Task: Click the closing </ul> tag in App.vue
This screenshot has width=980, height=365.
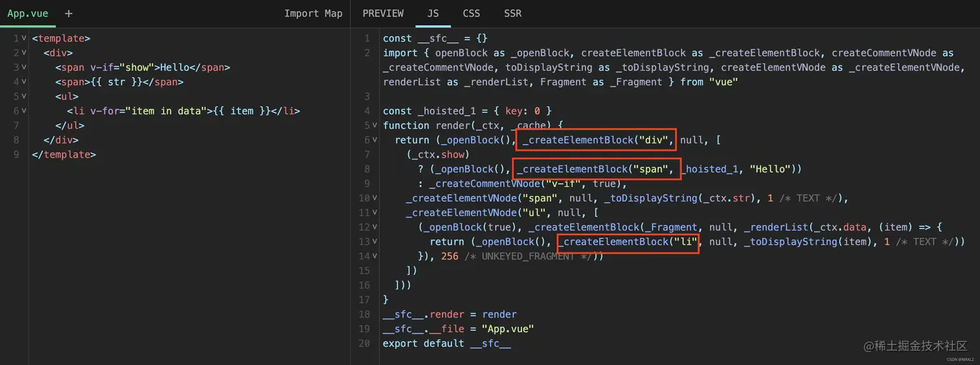Action: point(70,125)
